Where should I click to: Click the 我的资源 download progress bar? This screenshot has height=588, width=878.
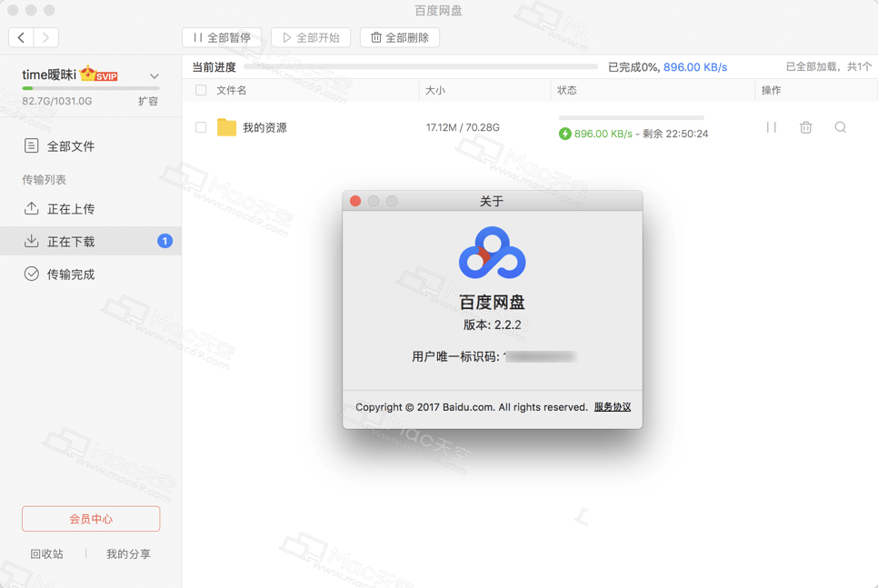click(631, 117)
